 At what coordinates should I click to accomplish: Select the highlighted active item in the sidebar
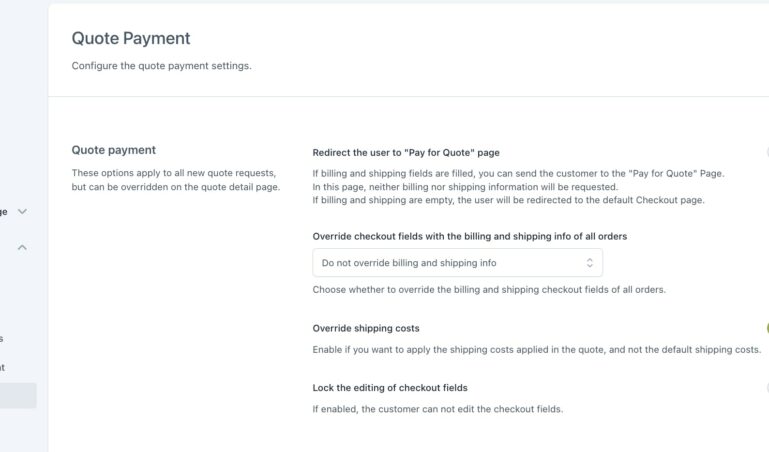pyautogui.click(x=18, y=396)
